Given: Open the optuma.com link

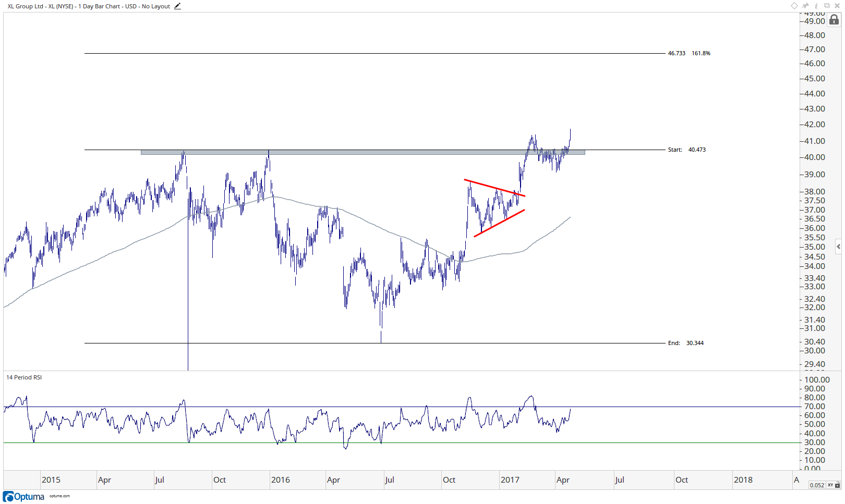Looking at the screenshot, I should click(59, 496).
